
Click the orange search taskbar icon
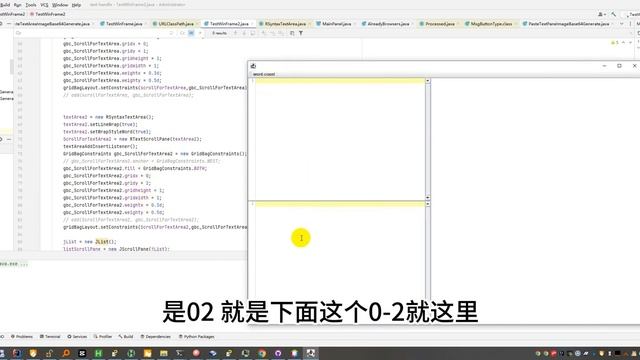tap(66, 353)
